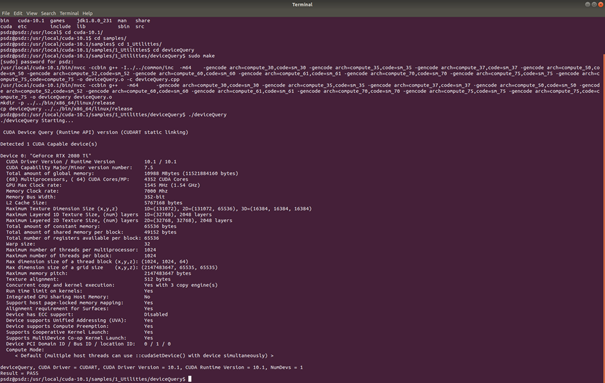605x383 pixels.
Task: Click the 'Device 0: GeForce RTX 2080 Ti' line
Action: pos(46,156)
